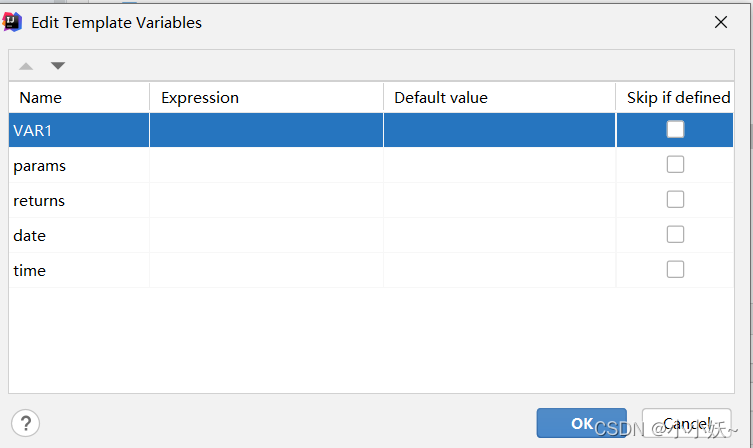Click the move down arrow icon
Viewport: 753px width, 448px height.
[x=58, y=66]
